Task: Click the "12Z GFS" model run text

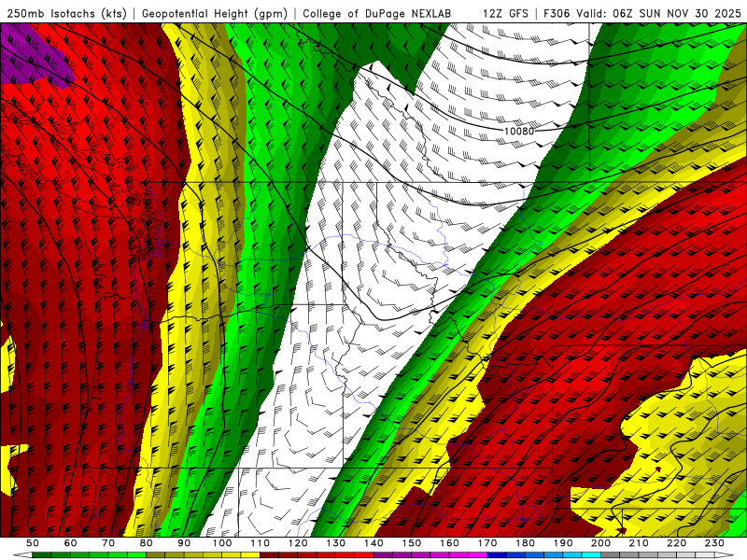Action: [505, 13]
